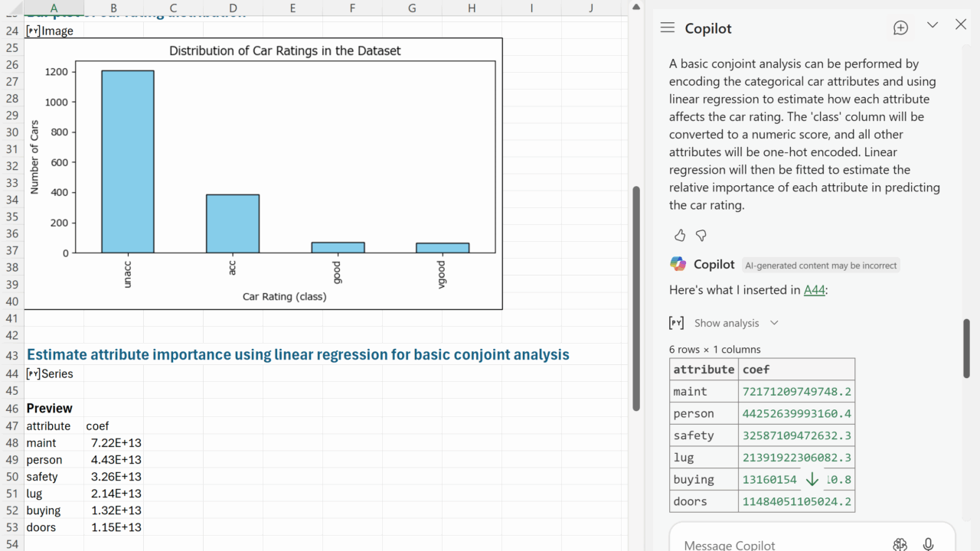The image size is (980, 551).
Task: Click the Python icon beside Show analysis
Action: pos(677,323)
